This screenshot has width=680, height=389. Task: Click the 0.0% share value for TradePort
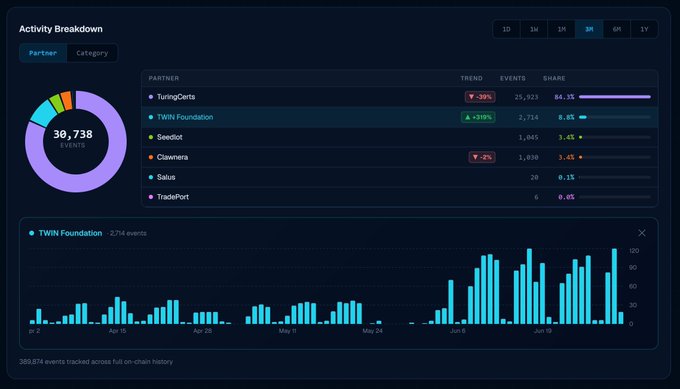(x=566, y=197)
